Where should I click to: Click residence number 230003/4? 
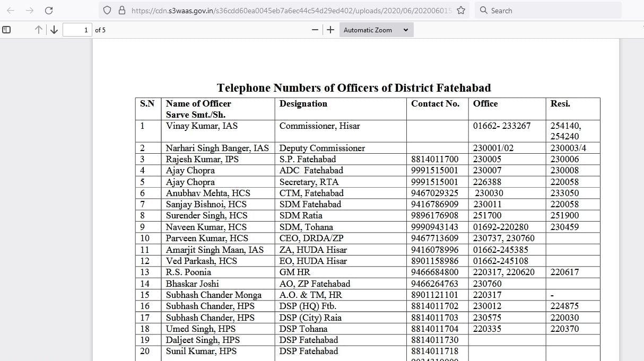(568, 148)
